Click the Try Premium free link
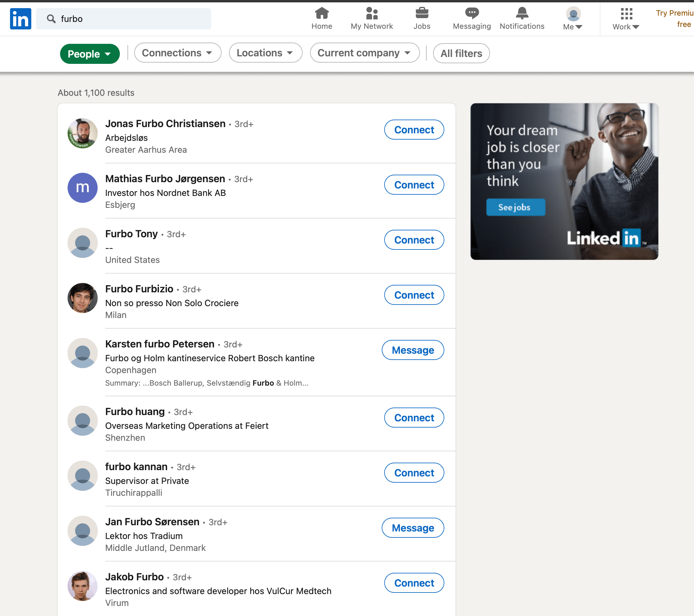This screenshot has width=694, height=616. tap(675, 19)
